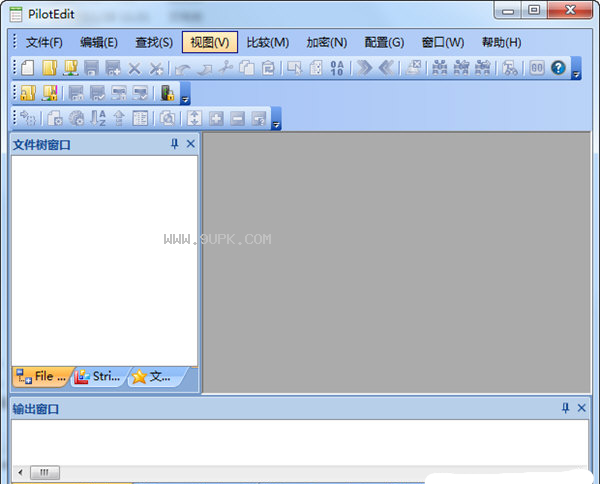The image size is (600, 484).
Task: Open an encrypted FTP file with locked network folder
Action: coord(50,93)
